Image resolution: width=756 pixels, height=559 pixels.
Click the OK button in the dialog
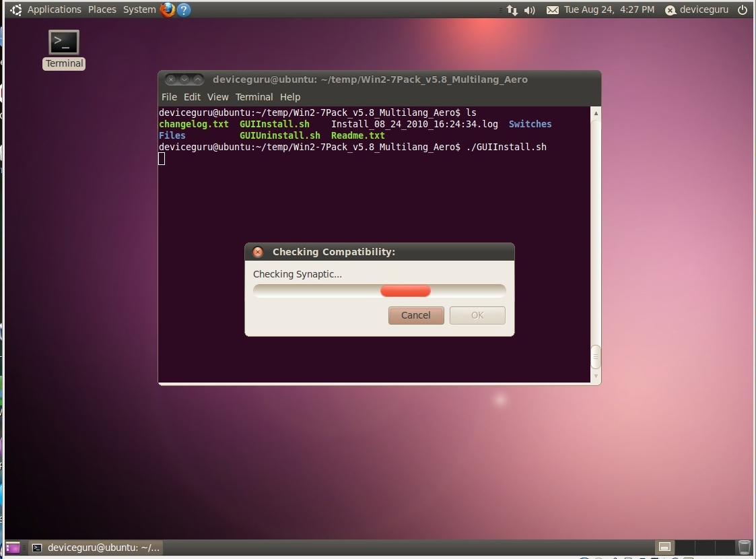click(477, 315)
